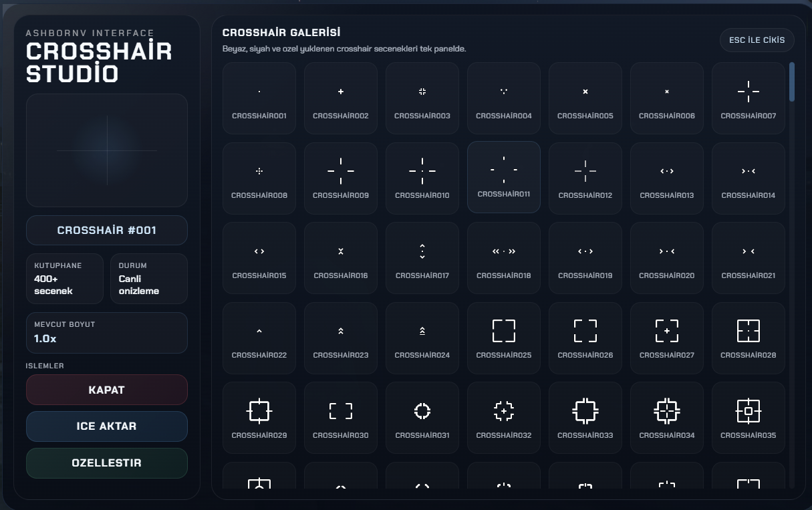This screenshot has width=812, height=510.
Task: Choose the CROSSHAIR007 large cross icon
Action: coord(749,98)
